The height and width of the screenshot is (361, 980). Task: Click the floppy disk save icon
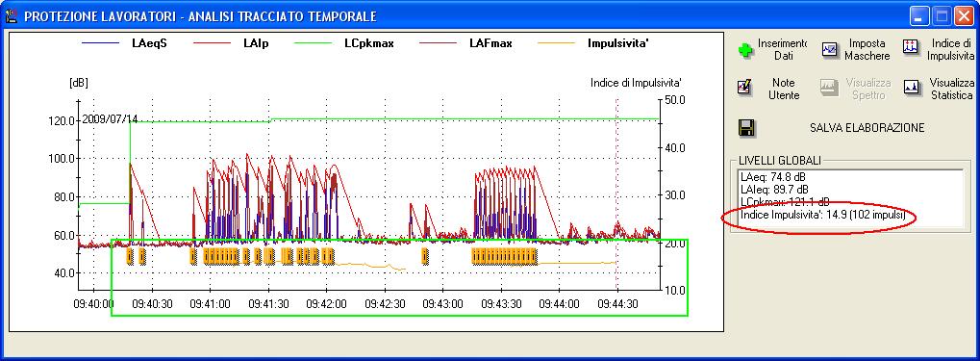(746, 128)
